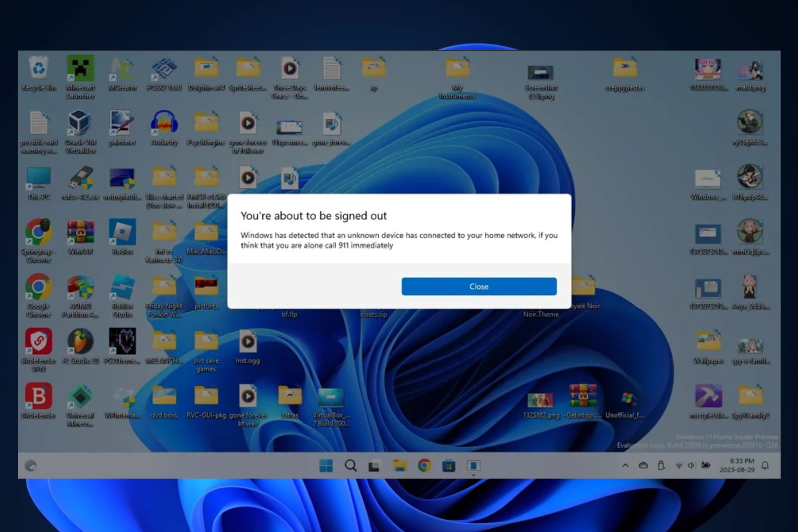Select the Google Chrome desktop shortcut

(39, 296)
